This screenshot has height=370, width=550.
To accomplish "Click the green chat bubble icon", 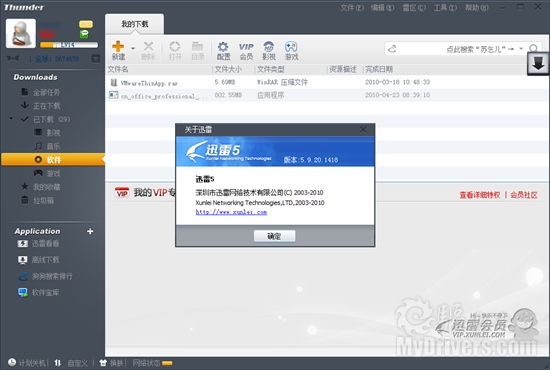I will pos(84,34).
